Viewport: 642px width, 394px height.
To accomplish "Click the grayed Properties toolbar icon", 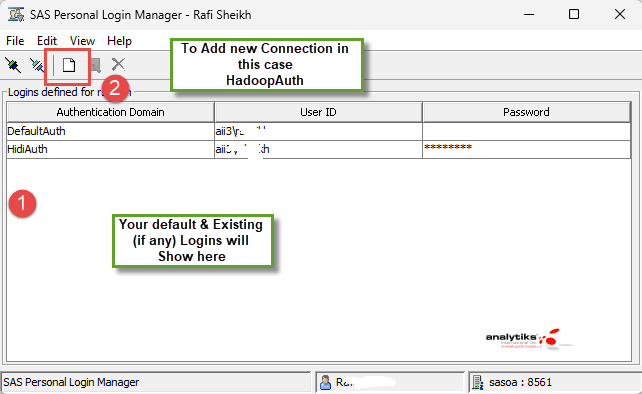I will (x=96, y=65).
